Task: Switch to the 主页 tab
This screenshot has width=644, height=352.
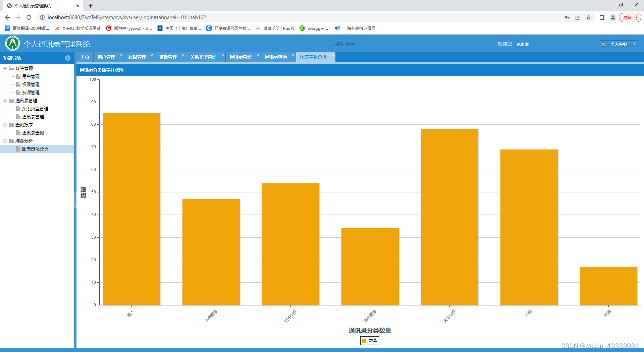Action: point(85,57)
